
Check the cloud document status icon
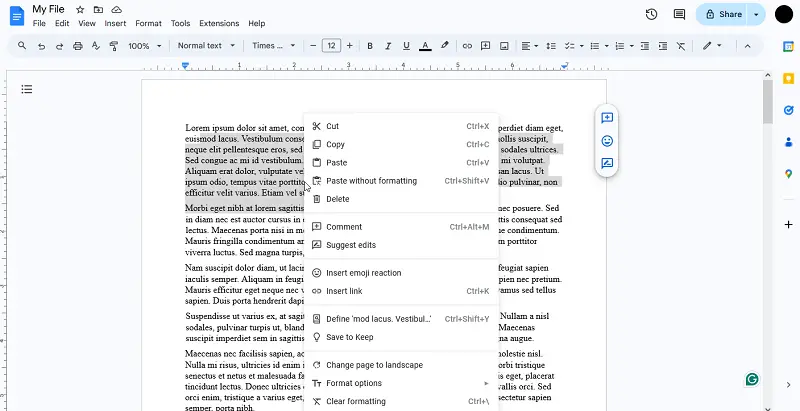tap(116, 10)
